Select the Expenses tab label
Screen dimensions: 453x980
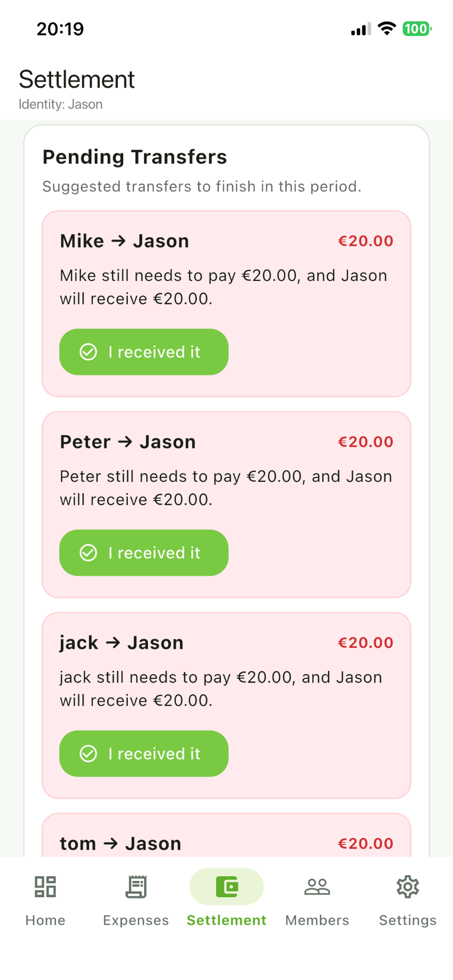coord(136,920)
